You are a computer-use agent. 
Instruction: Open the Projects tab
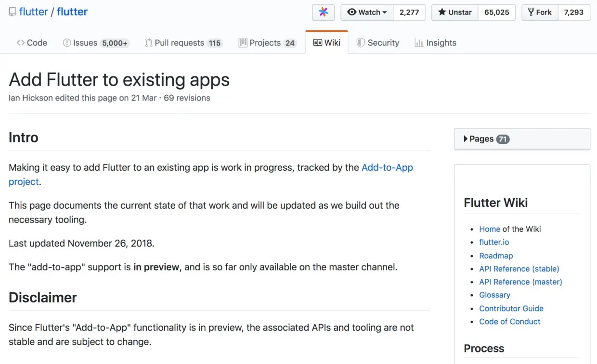[x=267, y=43]
